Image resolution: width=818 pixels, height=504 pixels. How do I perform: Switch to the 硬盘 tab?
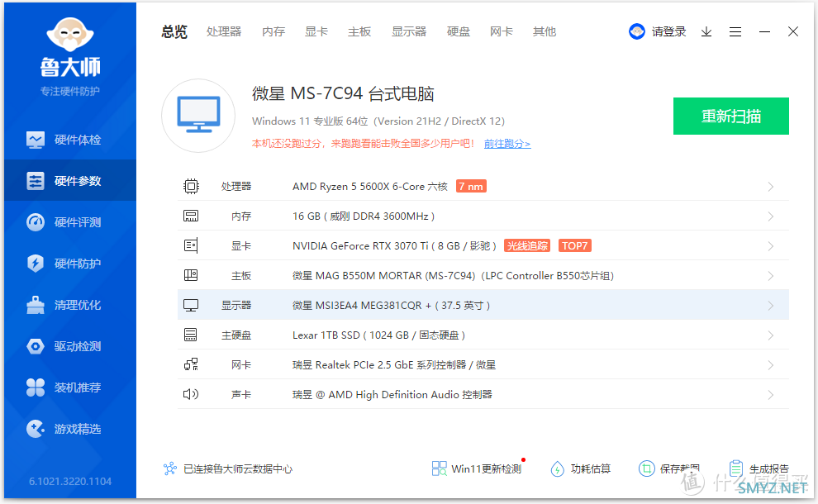459,32
